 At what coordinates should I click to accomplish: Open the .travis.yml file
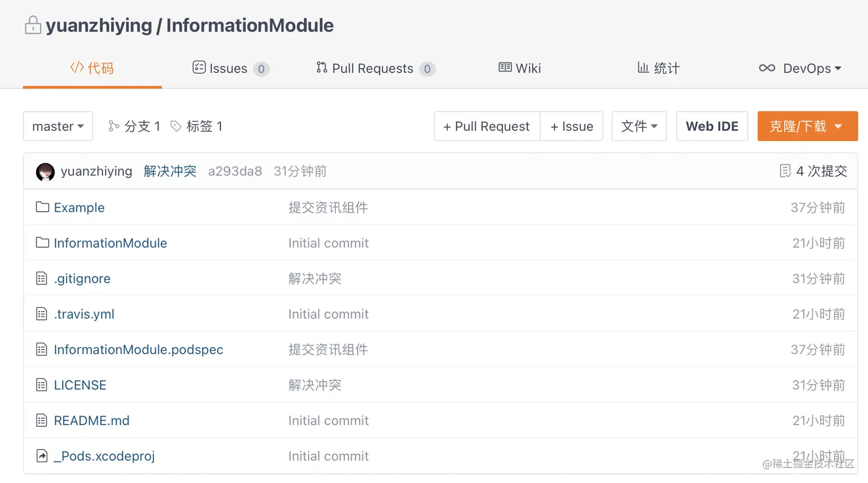(x=84, y=314)
